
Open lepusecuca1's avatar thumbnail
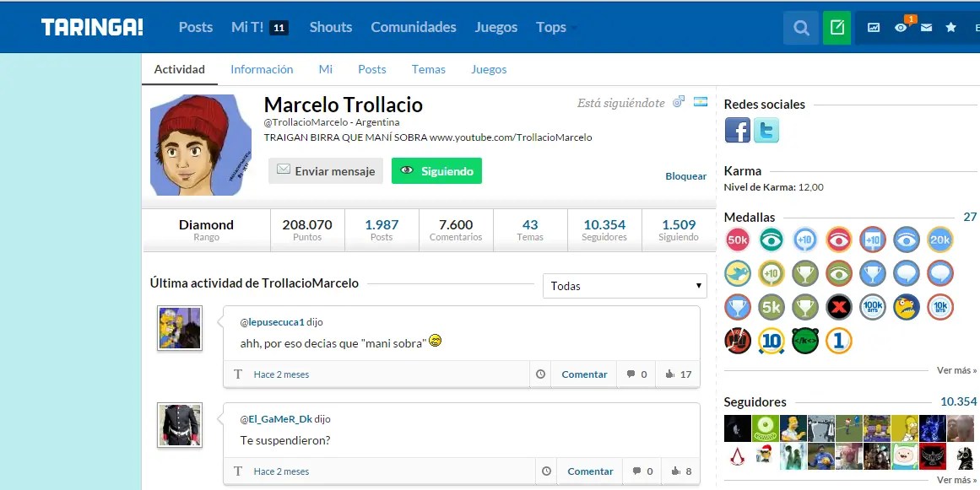(x=180, y=328)
